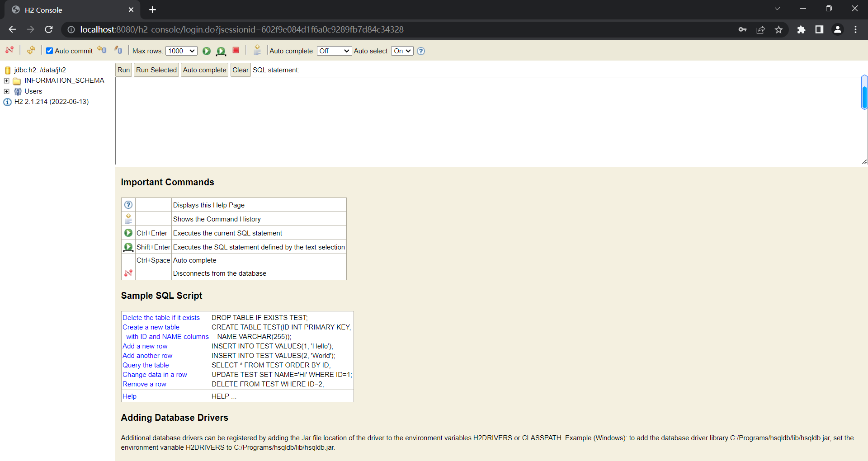Open a new browser tab

click(x=152, y=9)
